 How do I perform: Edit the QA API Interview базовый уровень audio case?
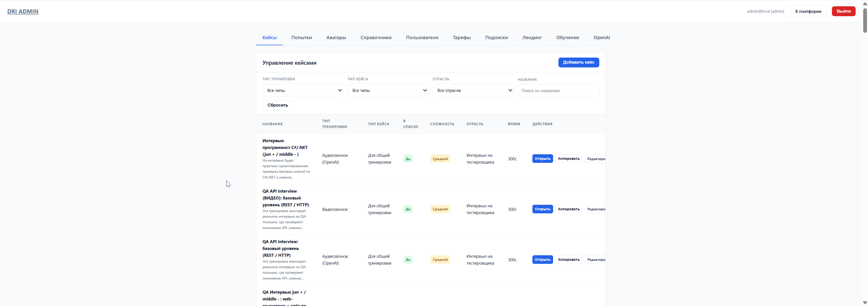point(595,260)
